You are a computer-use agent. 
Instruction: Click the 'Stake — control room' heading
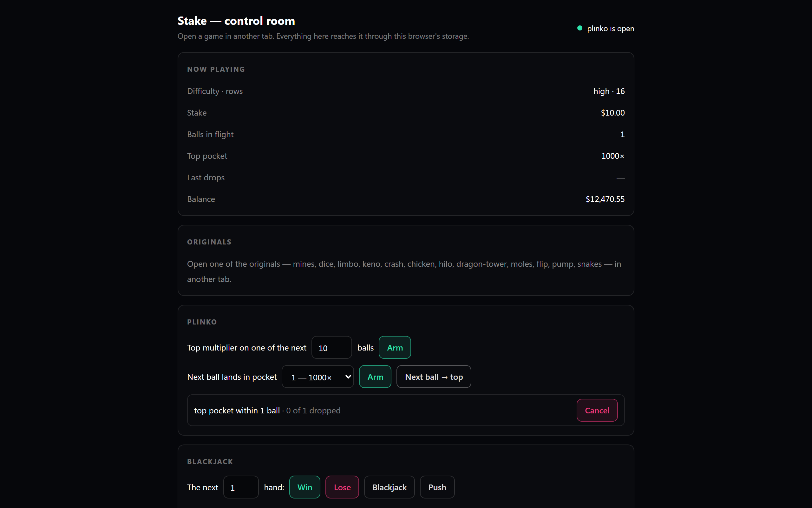point(236,21)
